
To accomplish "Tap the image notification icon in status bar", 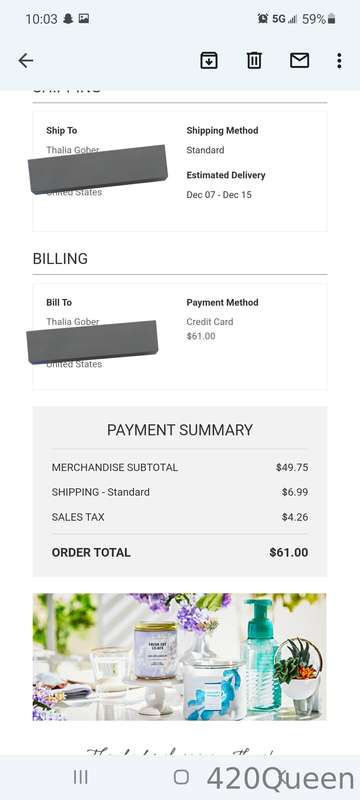I will (84, 19).
